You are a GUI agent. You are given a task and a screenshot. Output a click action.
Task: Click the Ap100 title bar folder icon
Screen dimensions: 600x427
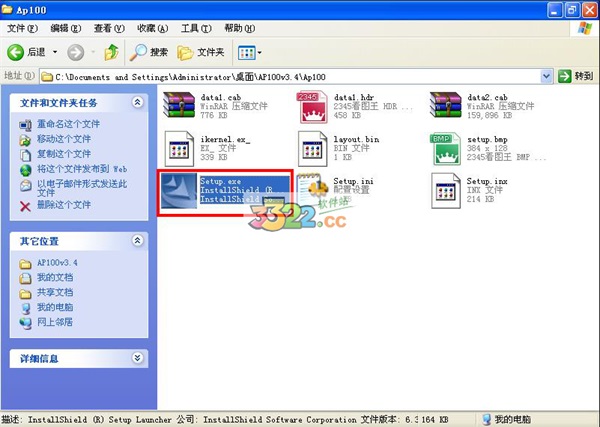[7, 9]
